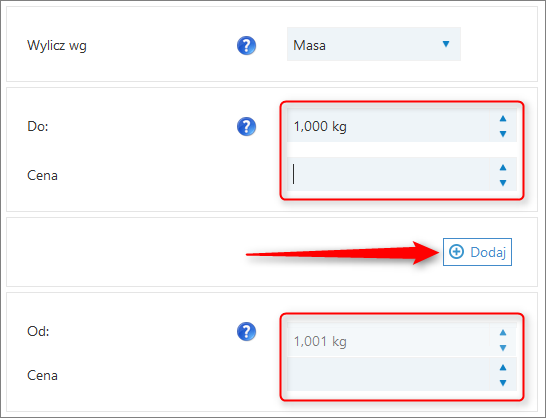
Task: Focus the Cena input below Do:
Action: pyautogui.click(x=388, y=174)
